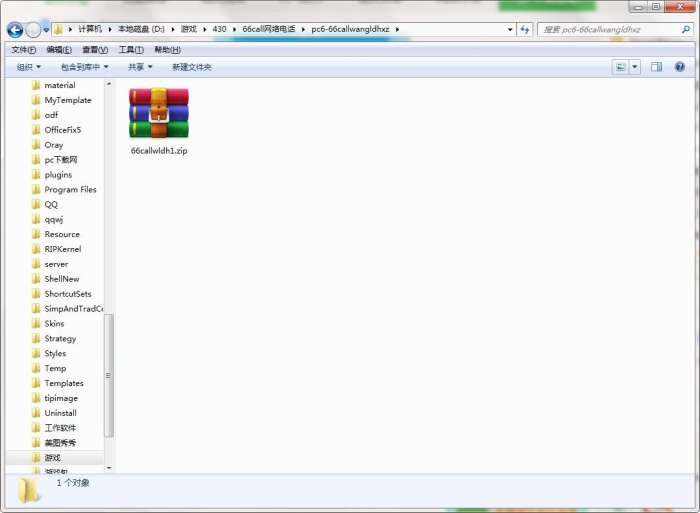
Task: Open the 共享 dropdown
Action: 140,67
